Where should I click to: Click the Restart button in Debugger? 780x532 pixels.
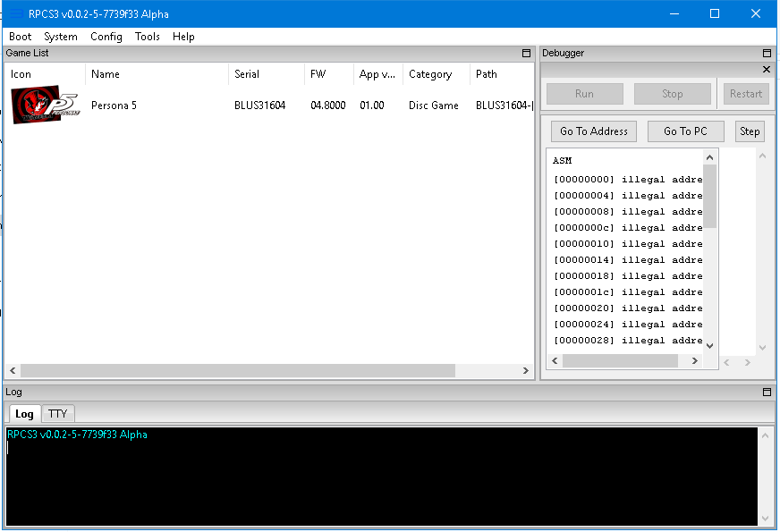[746, 94]
